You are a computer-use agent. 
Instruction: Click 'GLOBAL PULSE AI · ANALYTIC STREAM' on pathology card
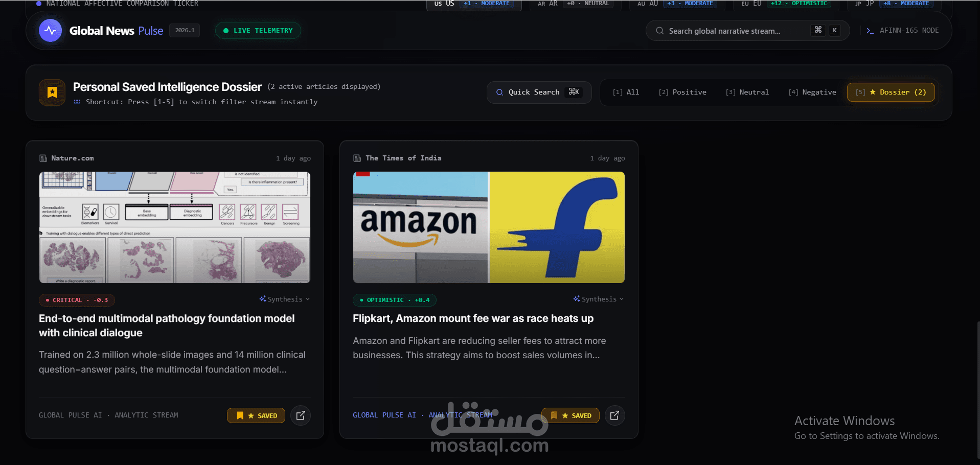108,415
